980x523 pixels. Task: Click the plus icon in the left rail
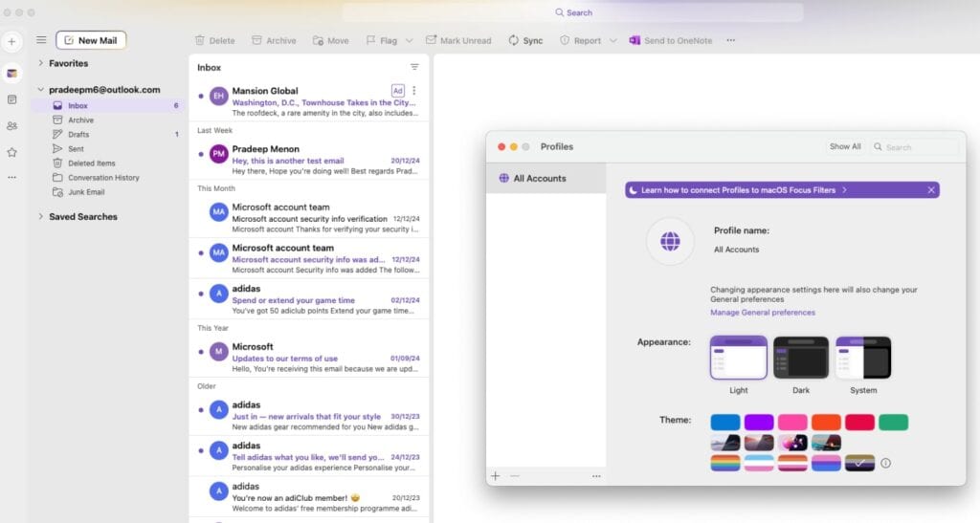click(11, 42)
